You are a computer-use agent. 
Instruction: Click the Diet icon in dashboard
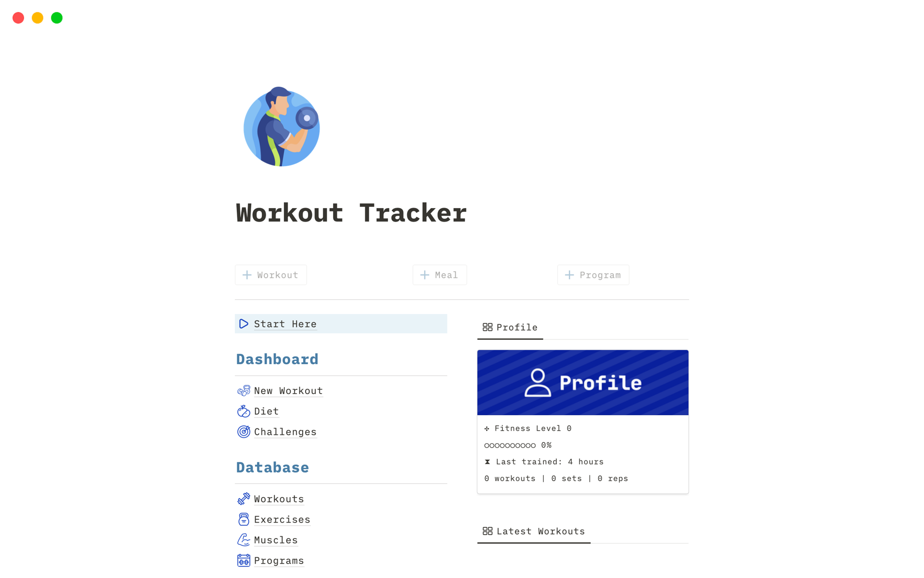pyautogui.click(x=244, y=411)
